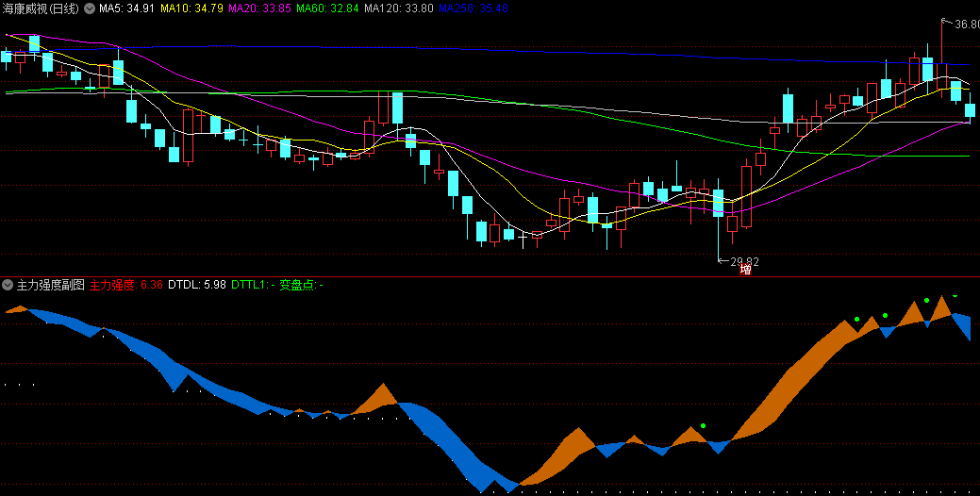Select the MA5: 34.91 indicator label

tap(127, 8)
